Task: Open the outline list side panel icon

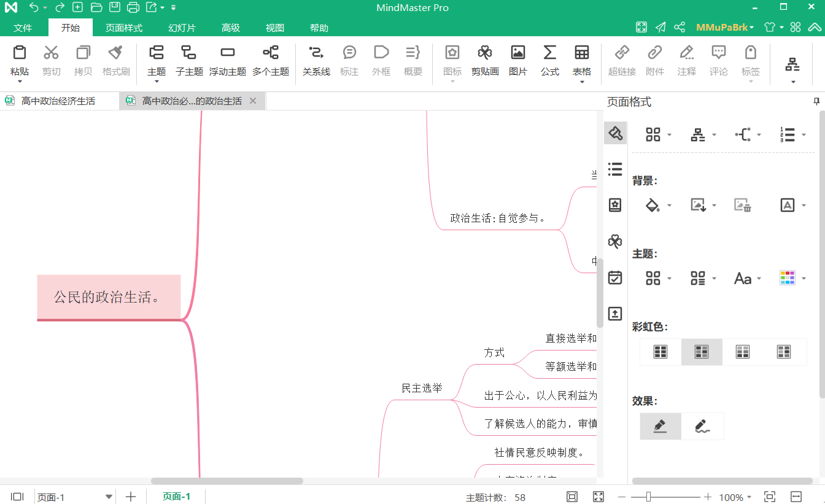Action: pyautogui.click(x=615, y=169)
